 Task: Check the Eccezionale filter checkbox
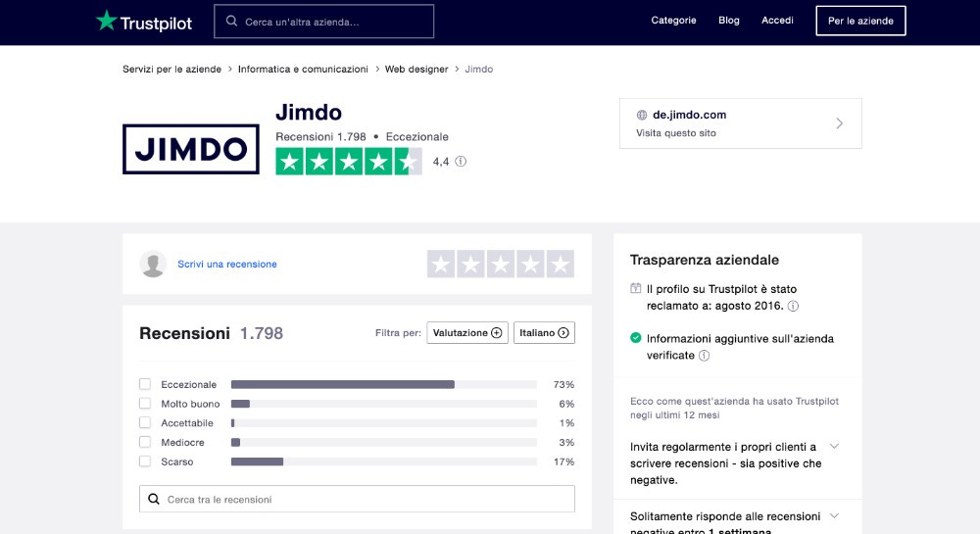[x=145, y=384]
